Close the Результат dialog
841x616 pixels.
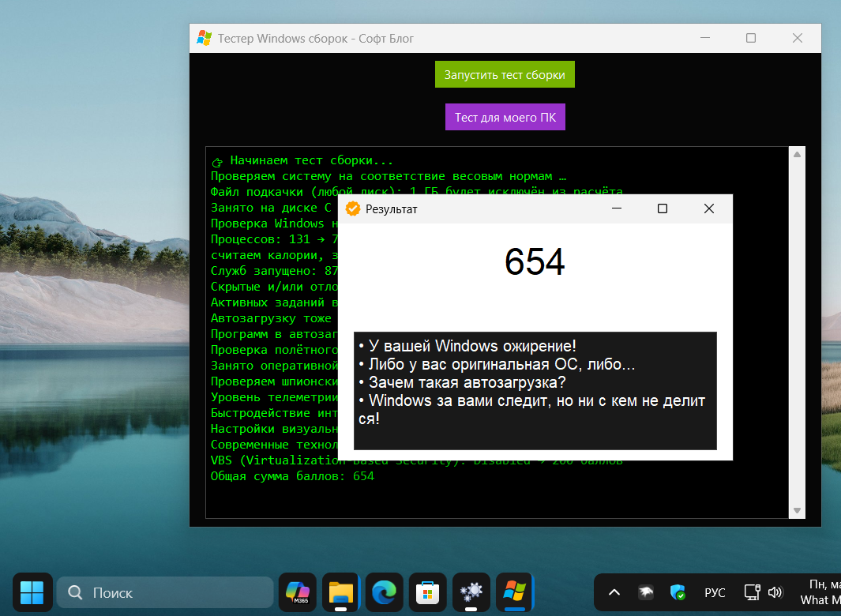[x=709, y=208]
